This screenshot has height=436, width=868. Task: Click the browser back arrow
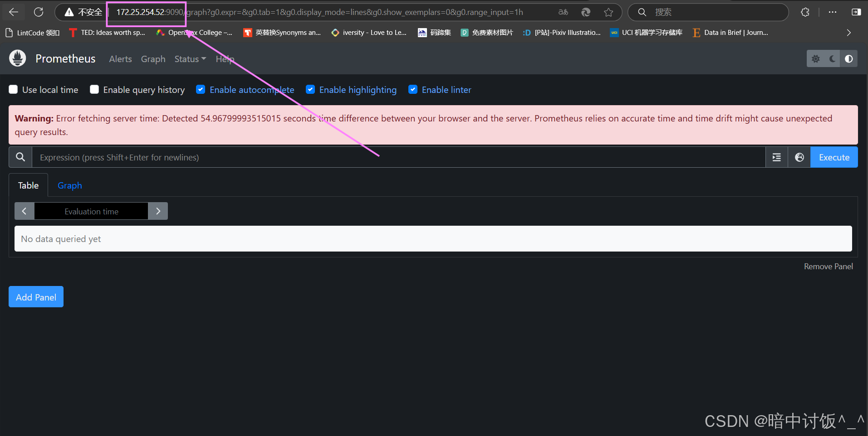coord(14,12)
